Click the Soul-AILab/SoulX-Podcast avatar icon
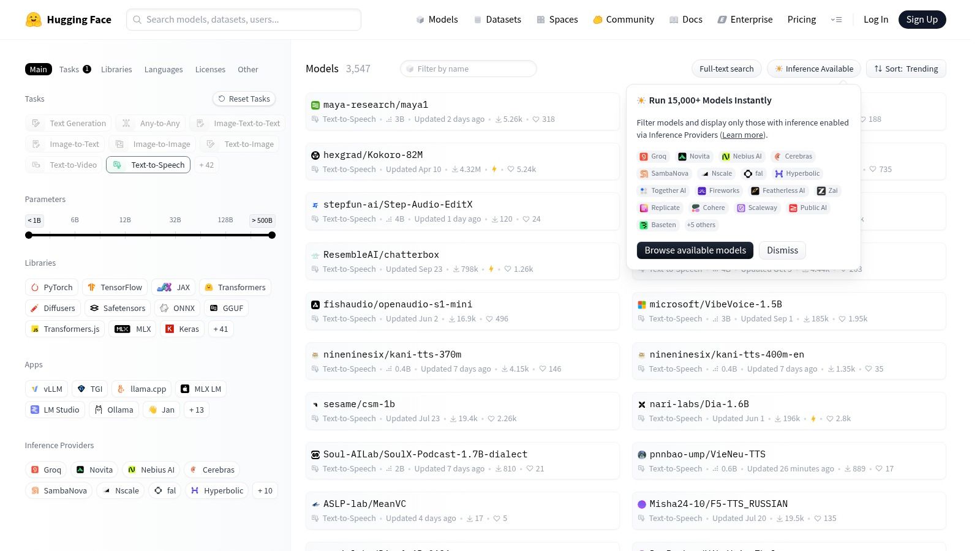The height and width of the screenshot is (551, 980). click(315, 454)
